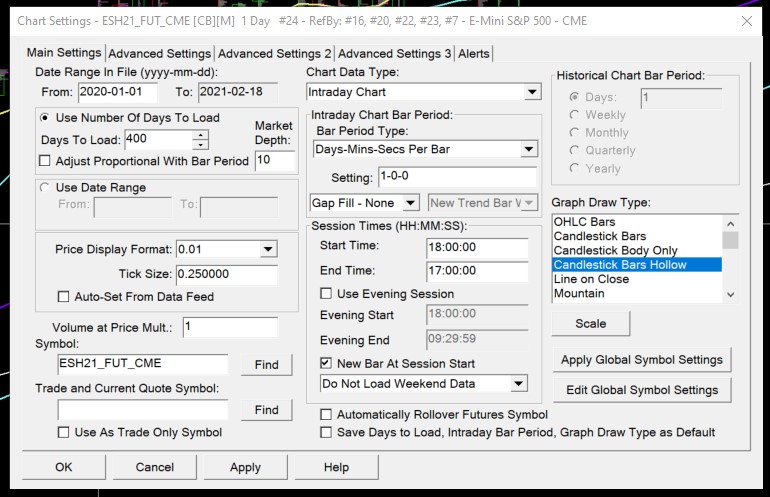770x497 pixels.
Task: Enable Automatically Rollover Futures Symbol
Action: [326, 414]
